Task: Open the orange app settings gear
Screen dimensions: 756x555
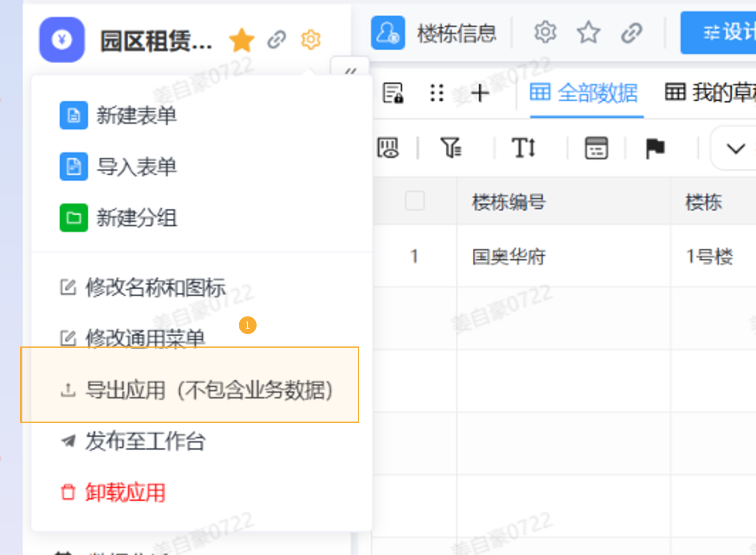Action: 311,40
